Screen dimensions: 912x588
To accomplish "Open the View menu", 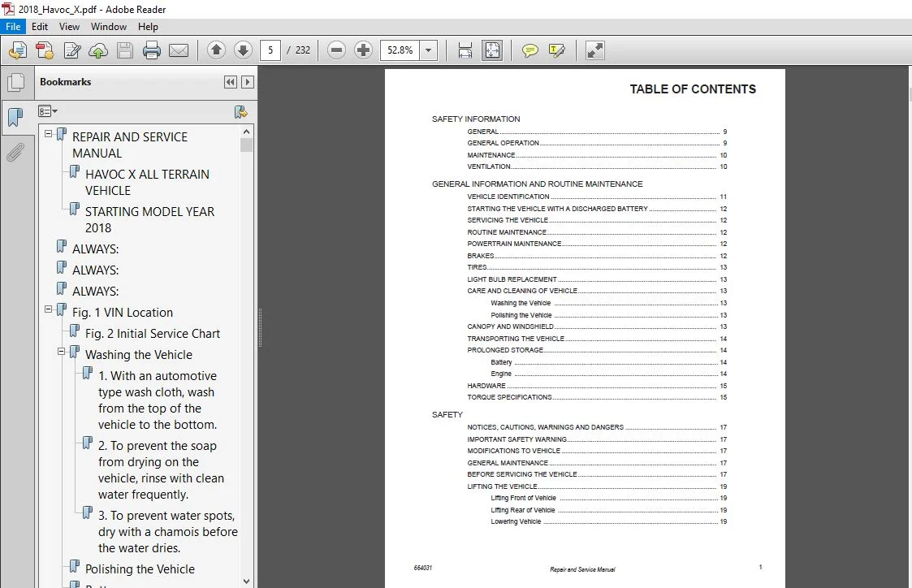I will point(69,27).
